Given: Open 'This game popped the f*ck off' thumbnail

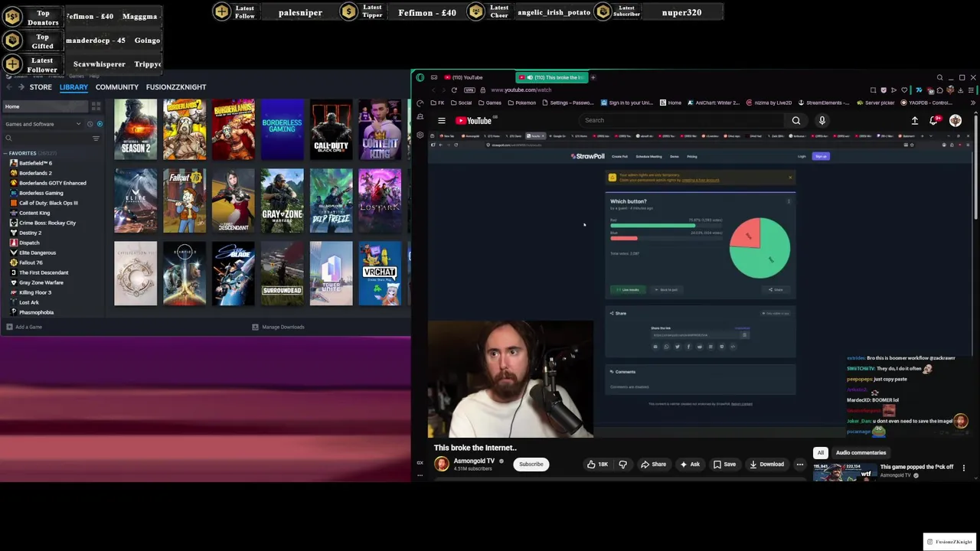Looking at the screenshot, I should (844, 471).
